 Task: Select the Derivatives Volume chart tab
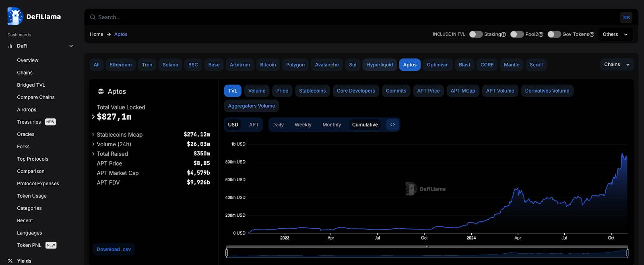(x=547, y=91)
